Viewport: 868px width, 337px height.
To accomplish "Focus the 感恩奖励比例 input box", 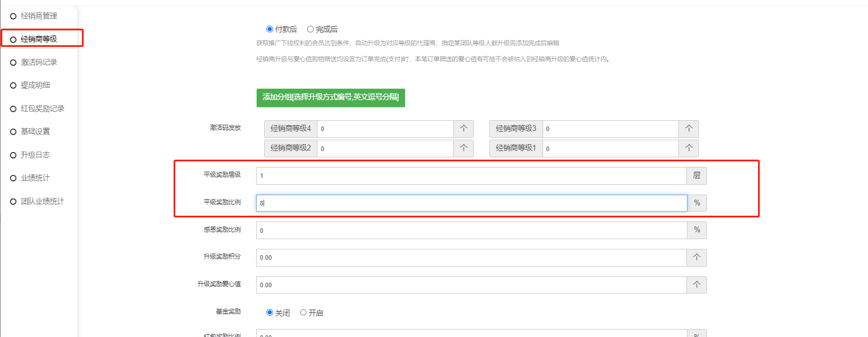I will pyautogui.click(x=471, y=230).
